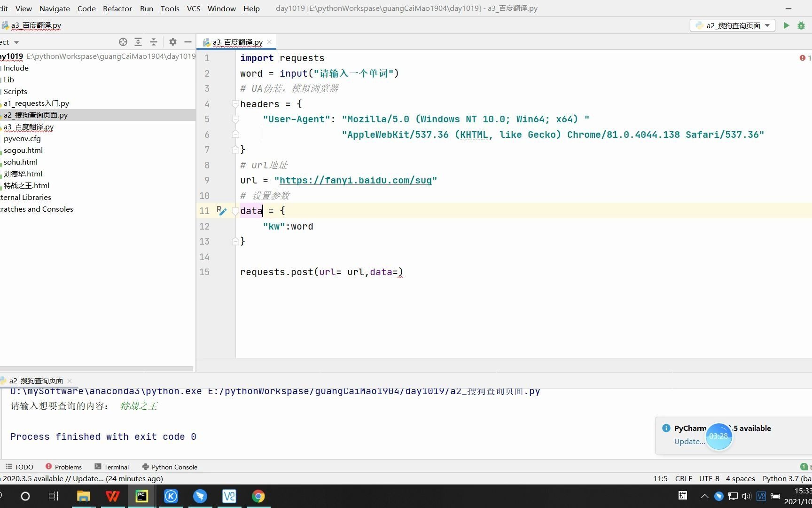Select sohu.html in project tree

(x=21, y=162)
